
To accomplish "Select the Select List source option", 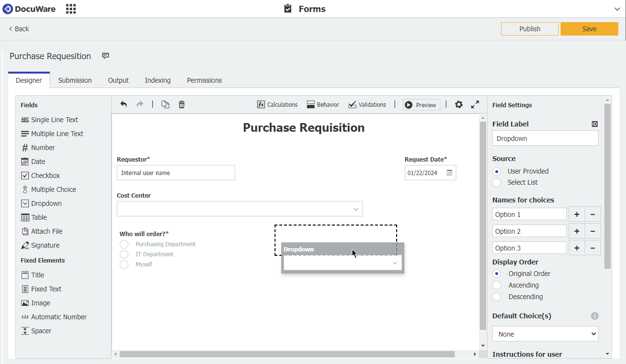I will (496, 182).
